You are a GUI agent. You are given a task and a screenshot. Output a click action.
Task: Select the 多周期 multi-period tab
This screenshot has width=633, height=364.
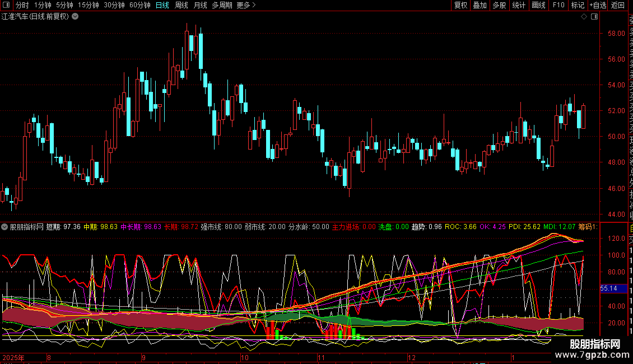[221, 6]
